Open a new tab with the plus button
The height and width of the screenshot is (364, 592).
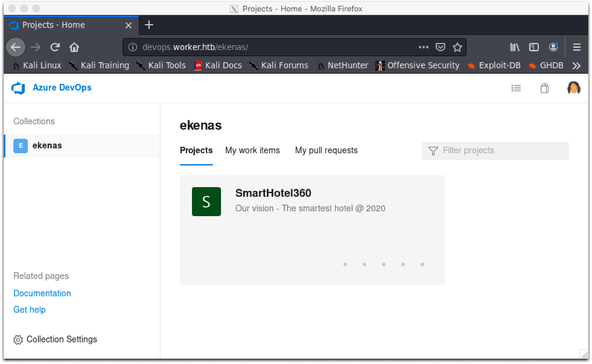(x=149, y=25)
